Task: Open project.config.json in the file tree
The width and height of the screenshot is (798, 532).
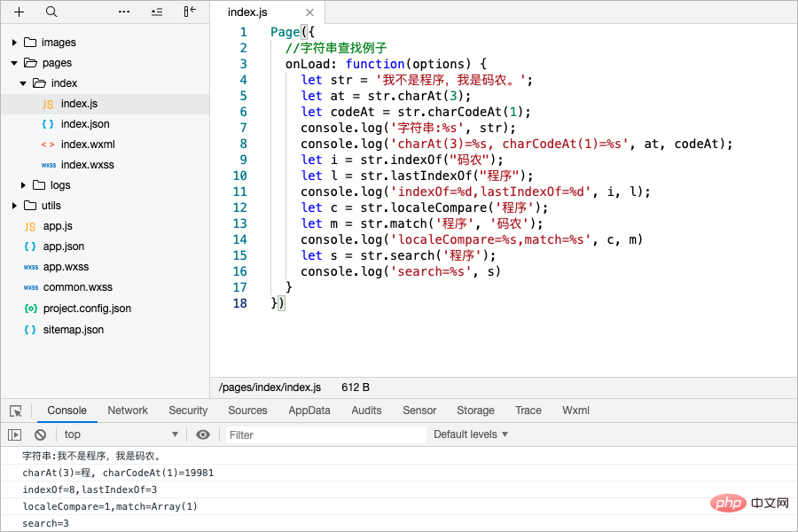Action: 87,309
